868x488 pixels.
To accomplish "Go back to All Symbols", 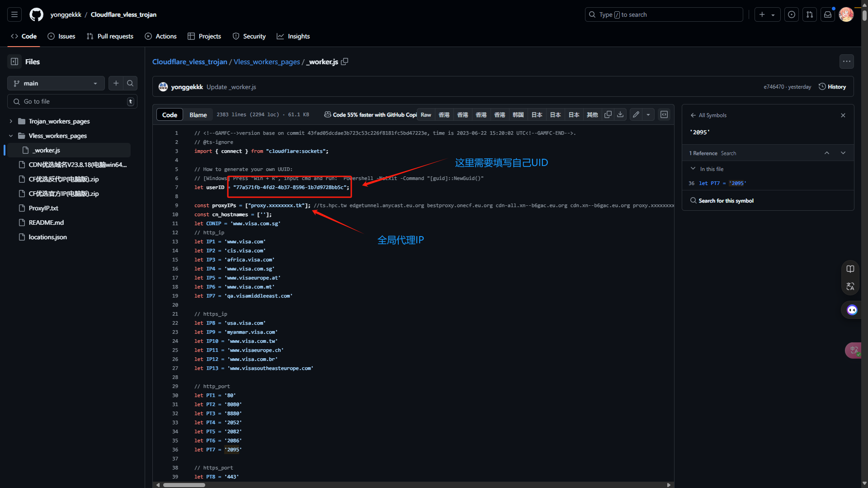I will pyautogui.click(x=708, y=115).
